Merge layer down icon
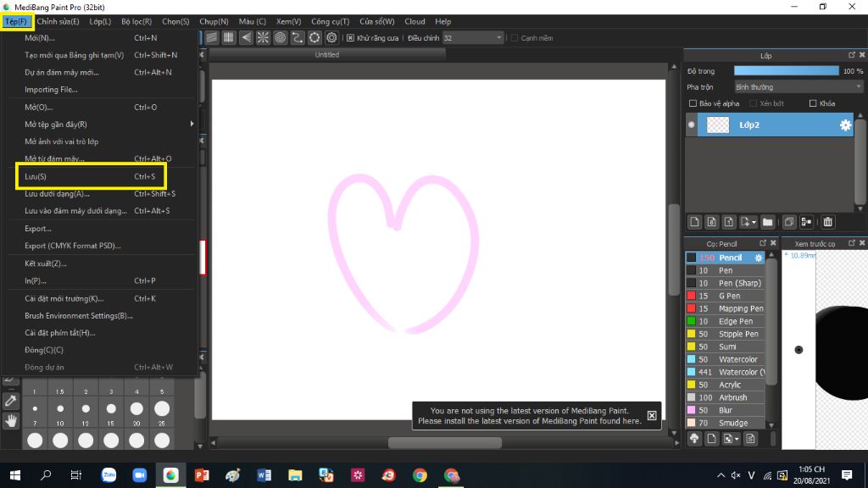The image size is (868, 488). 807,222
